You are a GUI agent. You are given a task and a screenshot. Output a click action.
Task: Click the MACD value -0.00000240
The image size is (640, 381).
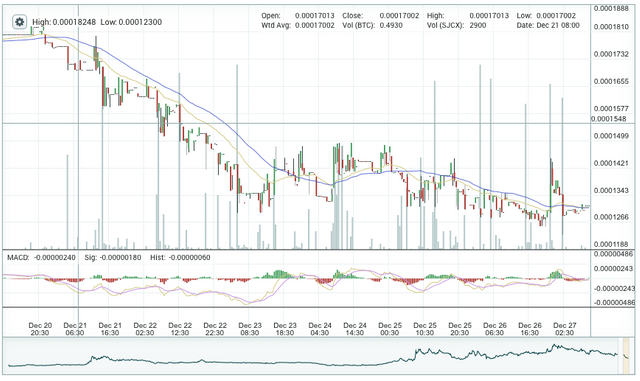54,258
